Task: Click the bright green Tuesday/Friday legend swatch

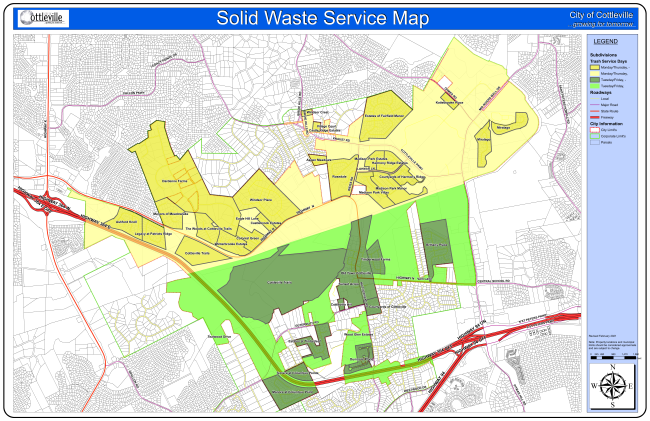Action: pos(594,86)
